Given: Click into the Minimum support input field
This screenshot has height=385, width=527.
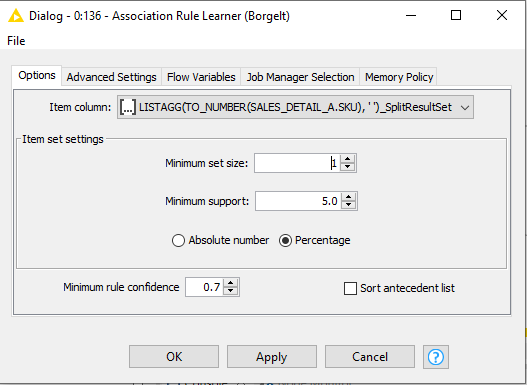Looking at the screenshot, I should click(298, 201).
